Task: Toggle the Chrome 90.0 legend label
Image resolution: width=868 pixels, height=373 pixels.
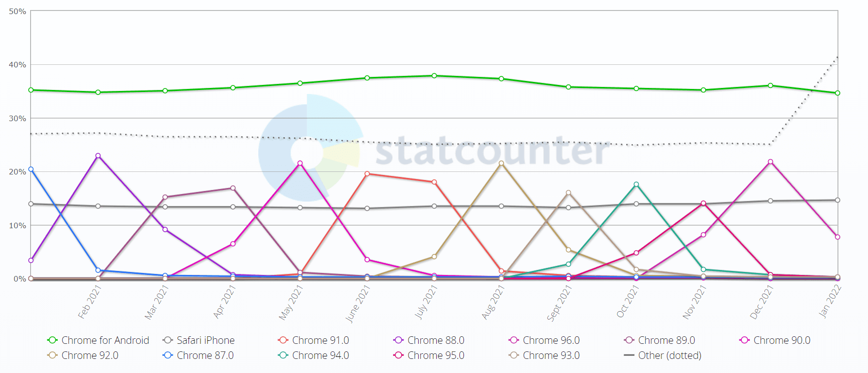Action: tap(782, 340)
